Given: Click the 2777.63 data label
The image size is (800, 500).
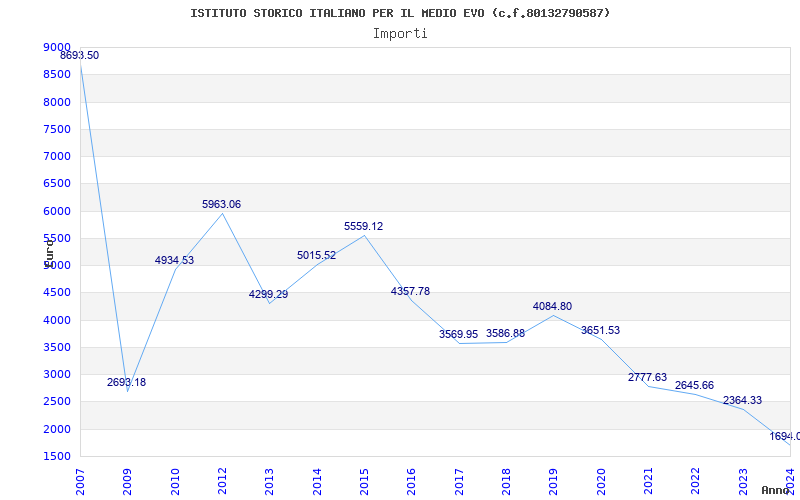Looking at the screenshot, I should (x=647, y=378).
